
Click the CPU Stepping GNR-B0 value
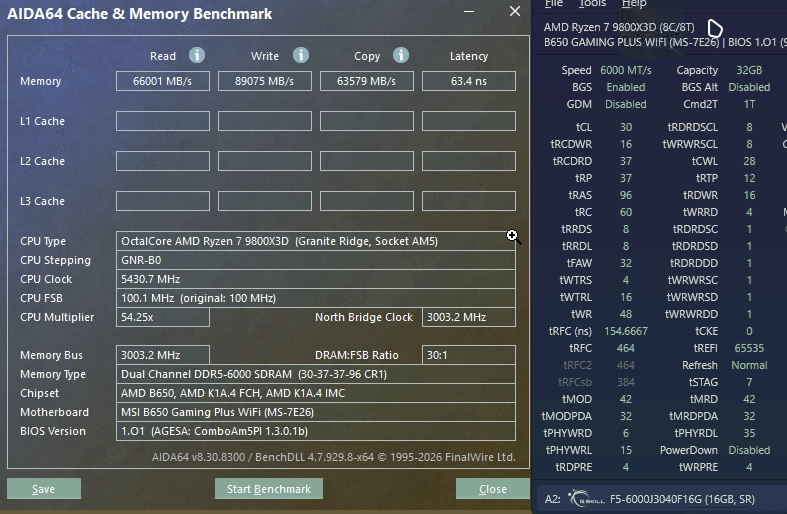point(316,261)
